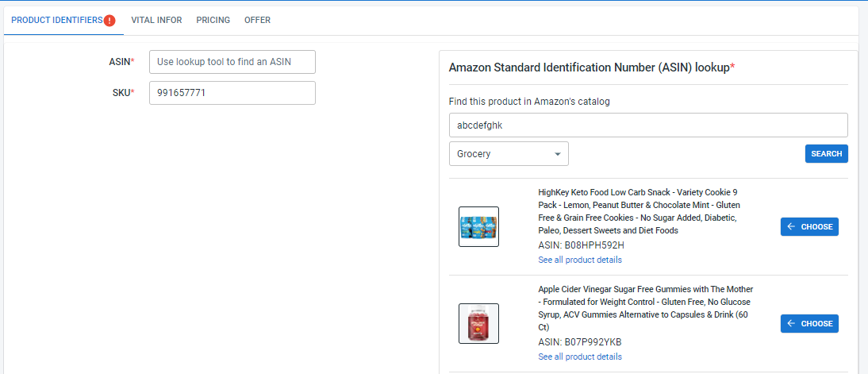Choose the Apple Cider Vinegar gummies product
The height and width of the screenshot is (374, 868).
pos(809,324)
